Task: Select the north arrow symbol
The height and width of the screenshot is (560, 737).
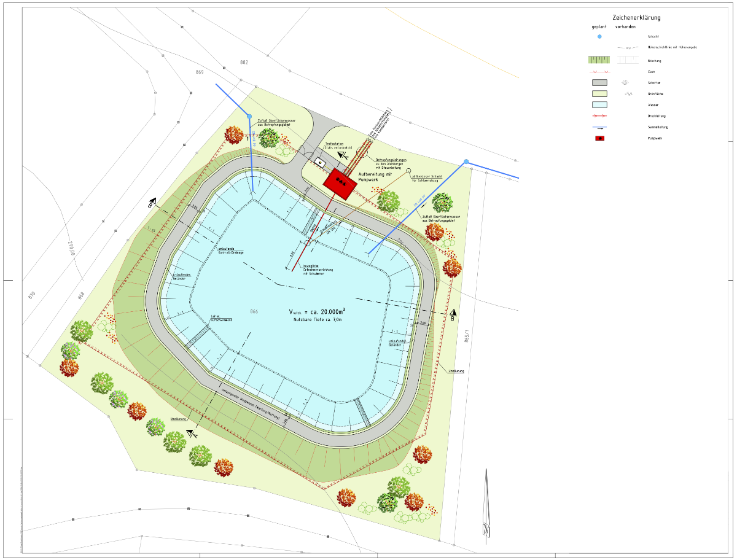Action: (x=486, y=504)
